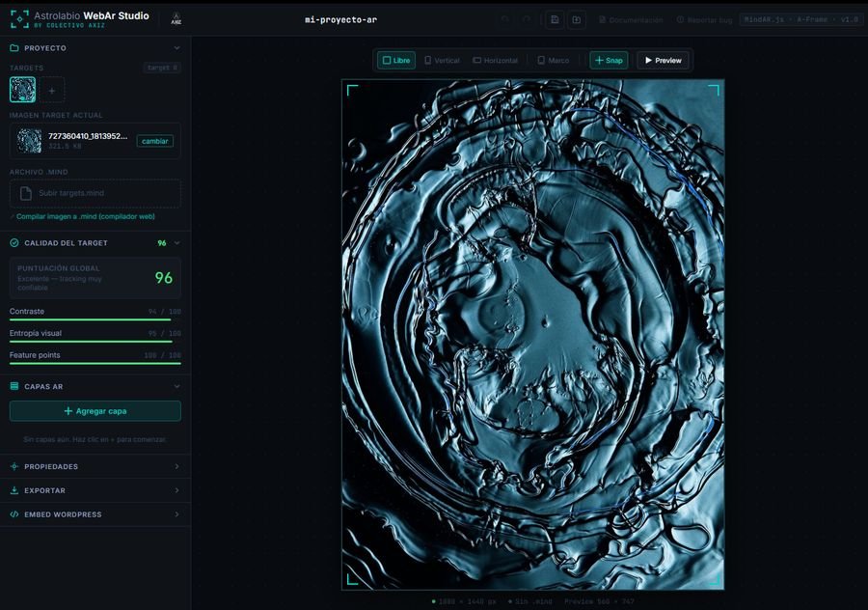Collapse the CALIDAD DEL TARGET section chevron
This screenshot has height=610, width=868.
point(176,242)
